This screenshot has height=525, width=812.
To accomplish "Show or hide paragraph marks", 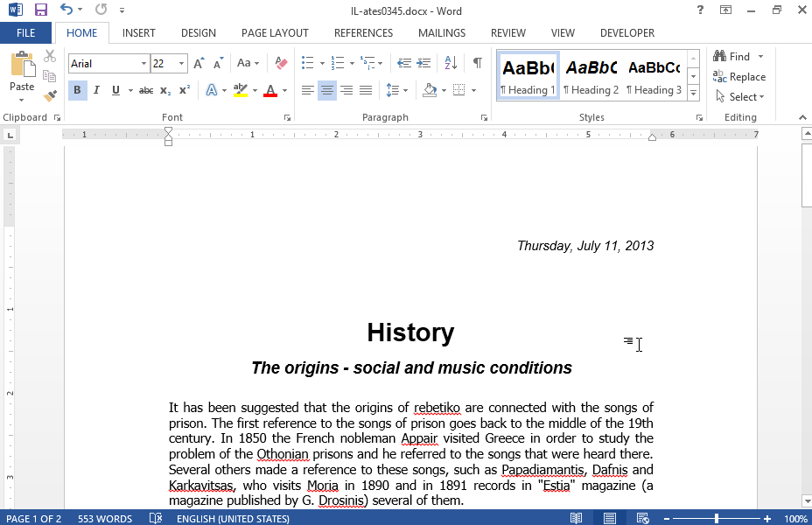I will (x=478, y=63).
